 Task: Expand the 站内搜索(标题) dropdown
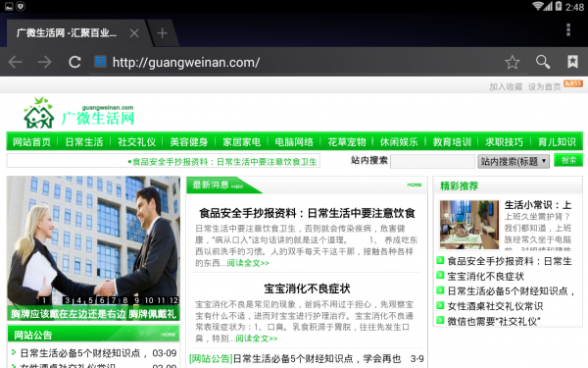514,162
